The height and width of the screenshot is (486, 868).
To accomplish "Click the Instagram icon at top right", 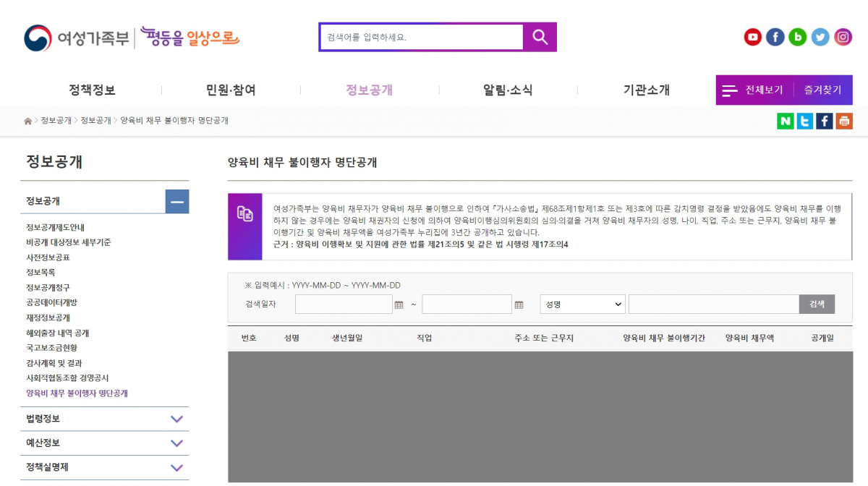I will (843, 37).
